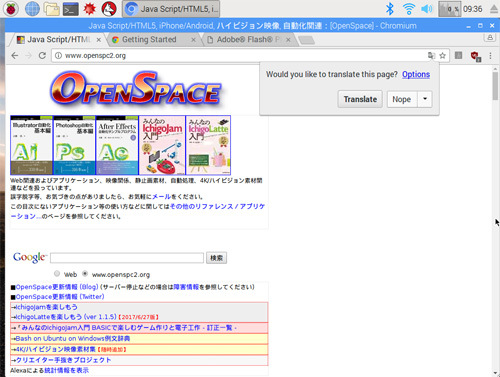Viewport: 500px width, 377px height.
Task: Click the CPU usage monitor
Action: [x=449, y=9]
